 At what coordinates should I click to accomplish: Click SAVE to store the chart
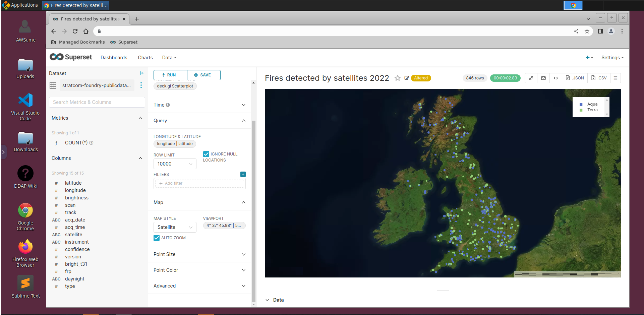click(203, 75)
